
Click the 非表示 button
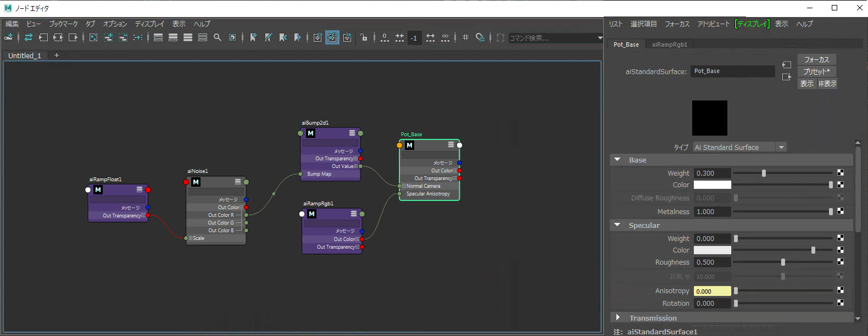tap(827, 83)
